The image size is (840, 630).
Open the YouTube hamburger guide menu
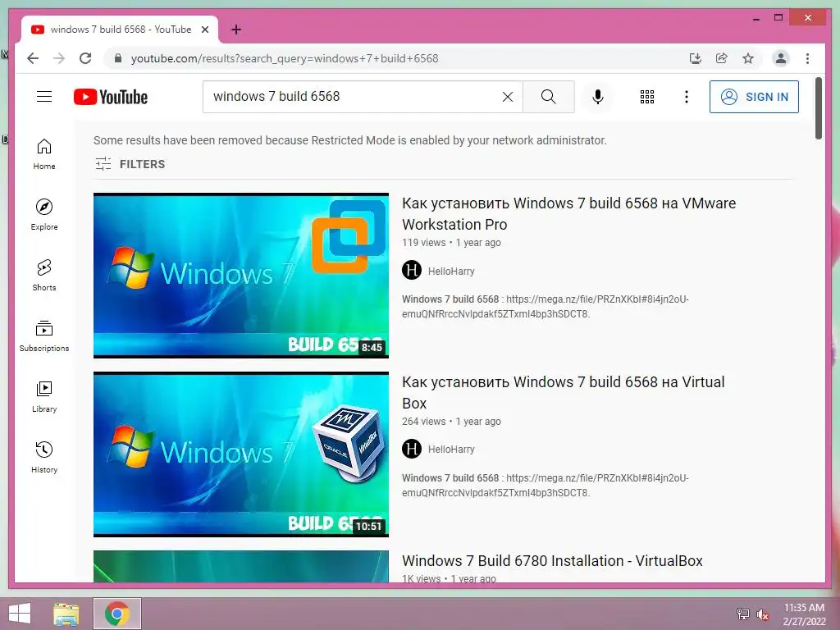point(44,97)
